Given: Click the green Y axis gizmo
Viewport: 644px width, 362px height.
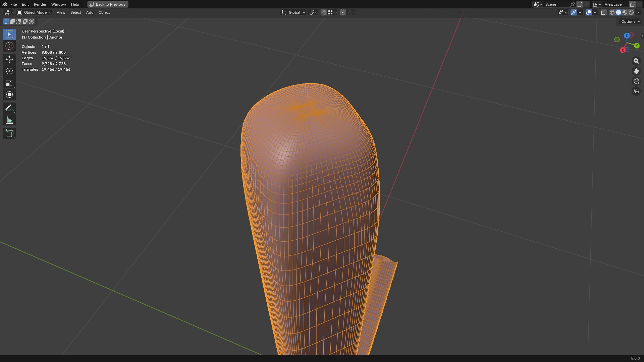Looking at the screenshot, I should 637,46.
